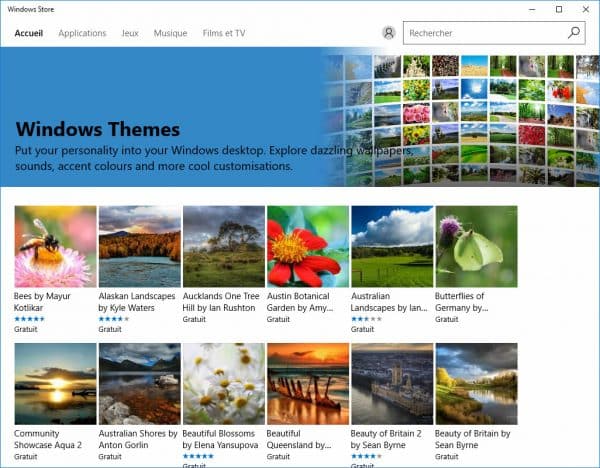The height and width of the screenshot is (468, 600).
Task: Open Butterflies of Germany theme thumbnail
Action: pos(476,246)
